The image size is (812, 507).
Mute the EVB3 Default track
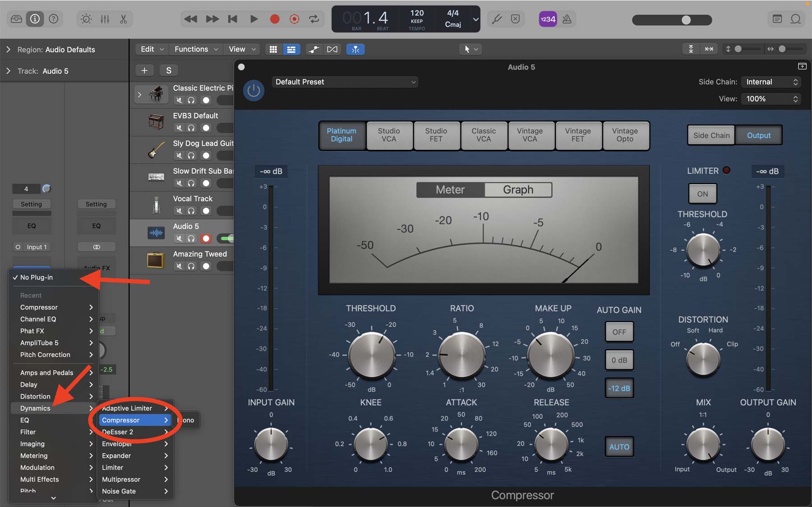(179, 128)
